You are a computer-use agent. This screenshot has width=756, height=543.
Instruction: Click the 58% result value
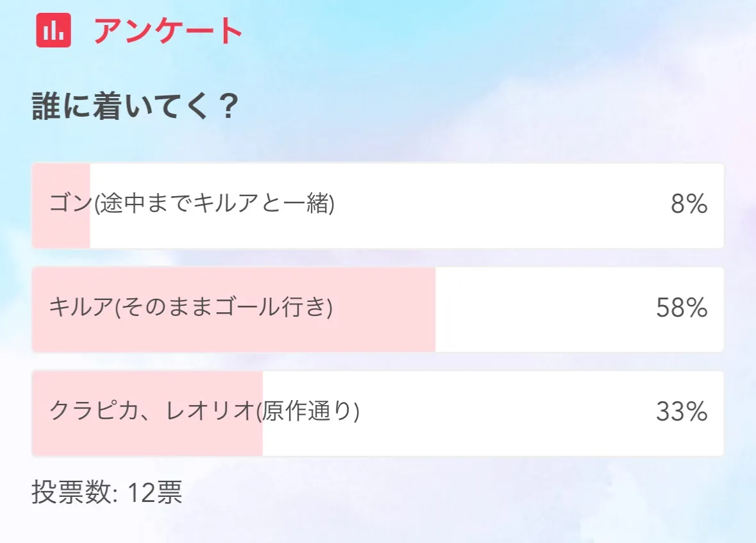click(x=681, y=309)
